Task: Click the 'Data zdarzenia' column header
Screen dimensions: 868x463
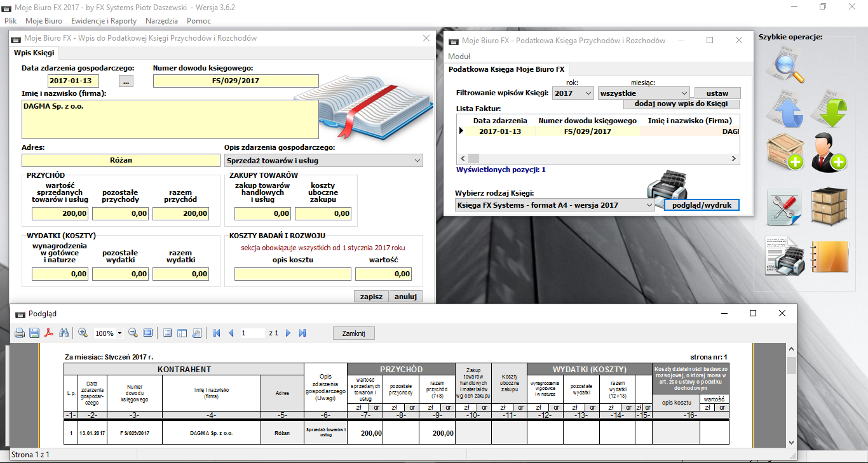Action: (500, 121)
